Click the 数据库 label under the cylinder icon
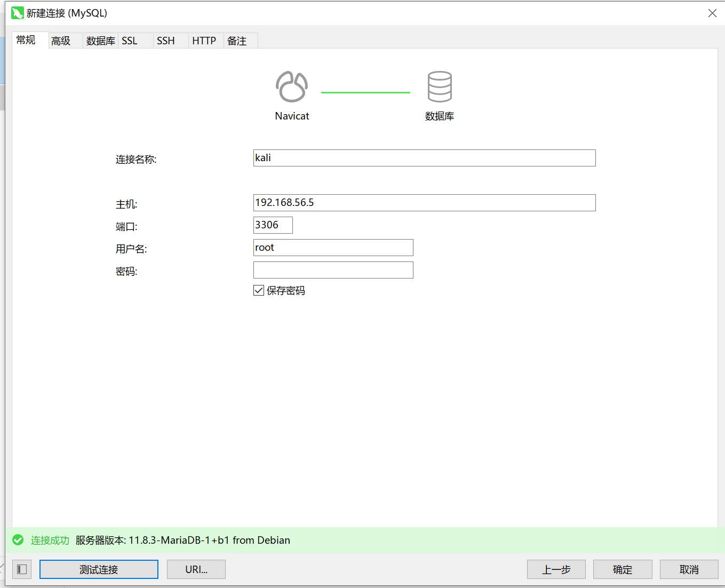 pyautogui.click(x=440, y=116)
